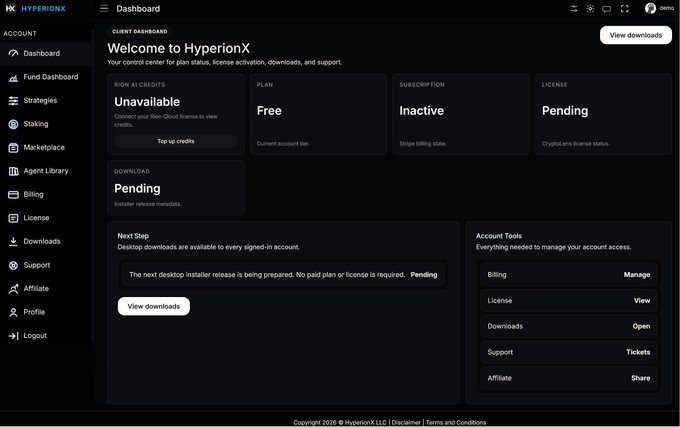Click the Marketplace icon in sidebar

13,148
